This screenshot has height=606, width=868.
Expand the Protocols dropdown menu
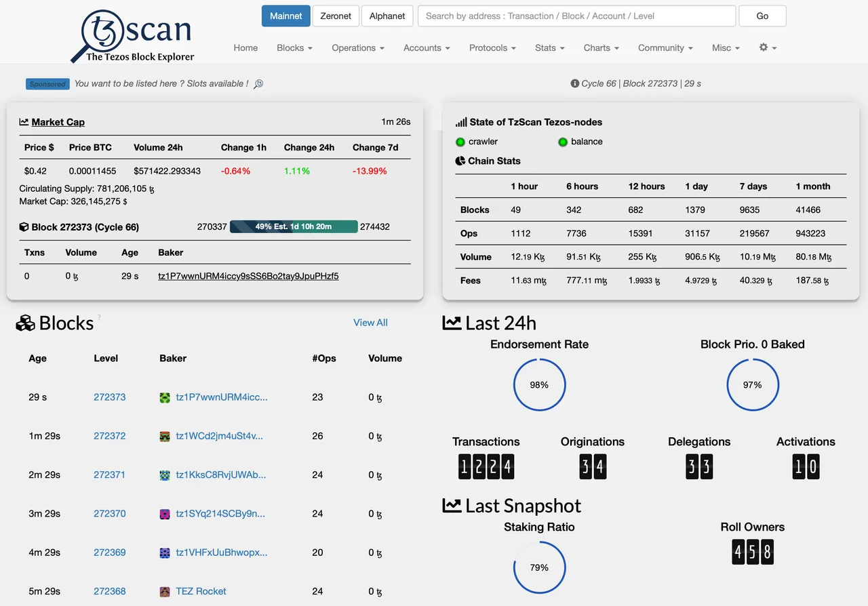[492, 47]
